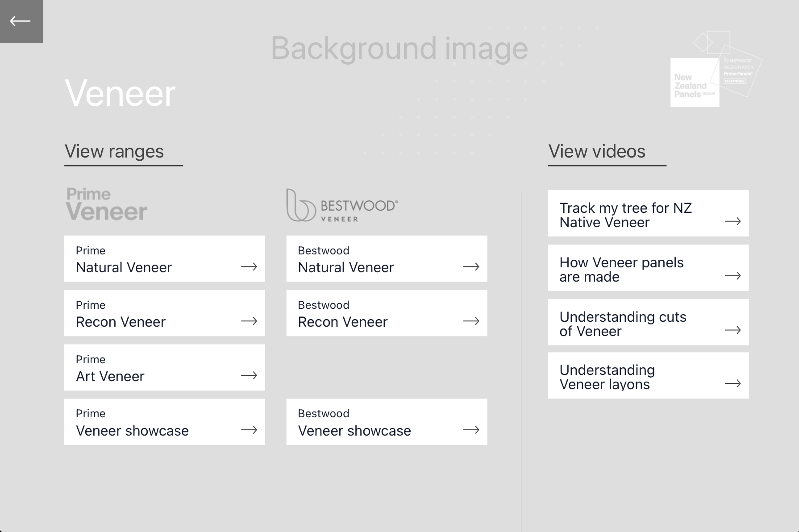Open Prime Art Veneer range
The image size is (799, 532).
pyautogui.click(x=165, y=368)
